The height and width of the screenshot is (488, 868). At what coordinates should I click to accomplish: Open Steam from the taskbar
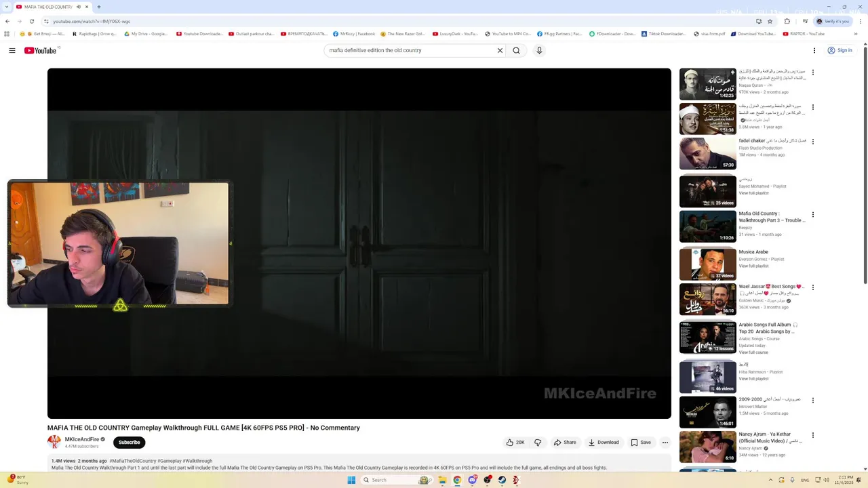502,480
